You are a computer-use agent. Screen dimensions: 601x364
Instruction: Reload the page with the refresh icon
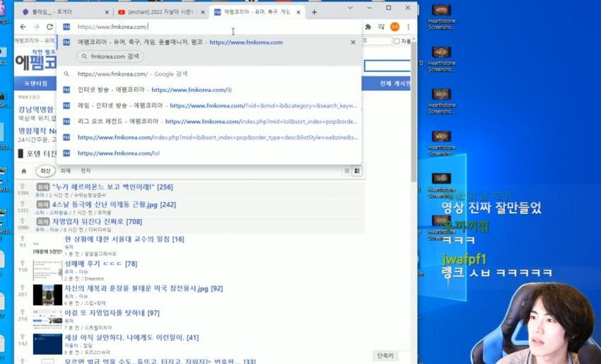49,27
